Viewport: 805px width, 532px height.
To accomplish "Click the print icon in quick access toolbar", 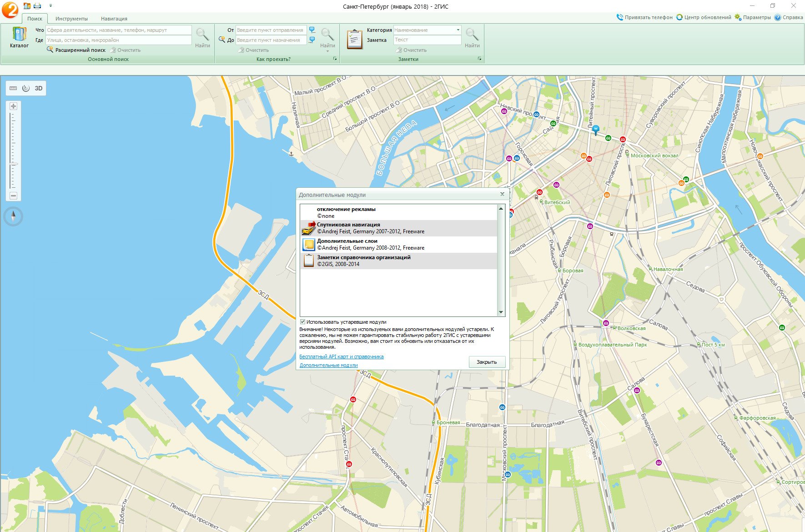I will click(37, 6).
